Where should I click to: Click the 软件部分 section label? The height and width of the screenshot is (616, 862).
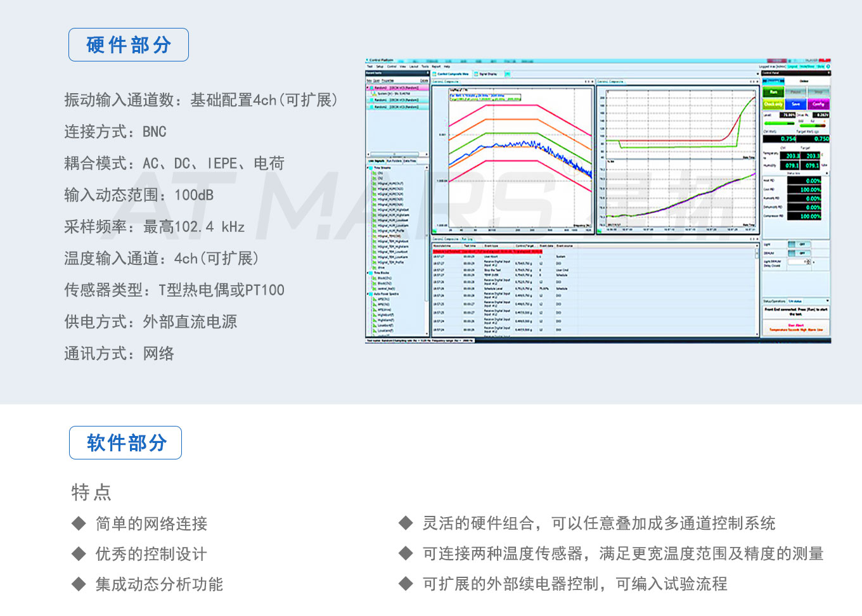tap(125, 443)
